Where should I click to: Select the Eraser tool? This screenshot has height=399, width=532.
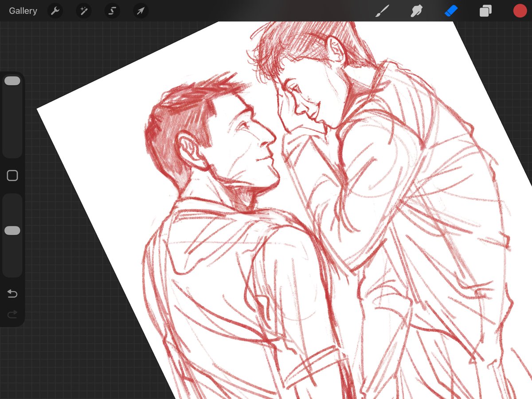pyautogui.click(x=451, y=11)
